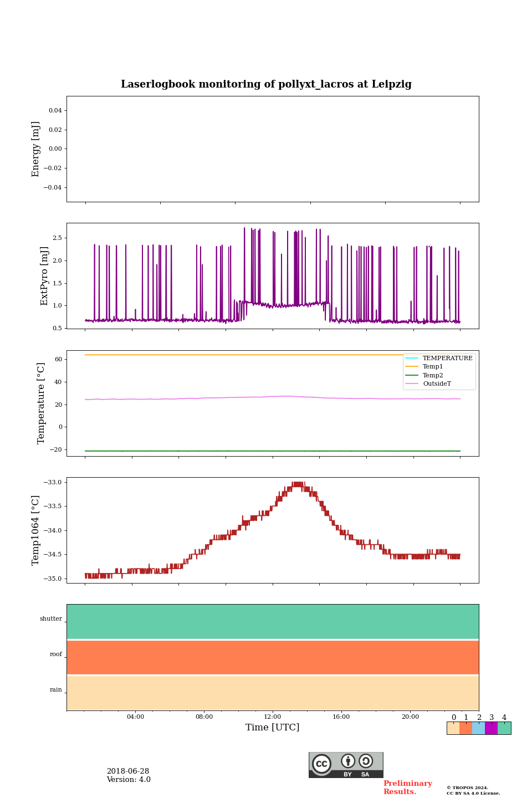Click the '08:00' time tick label
The width and height of the screenshot is (532, 798).
point(204,717)
